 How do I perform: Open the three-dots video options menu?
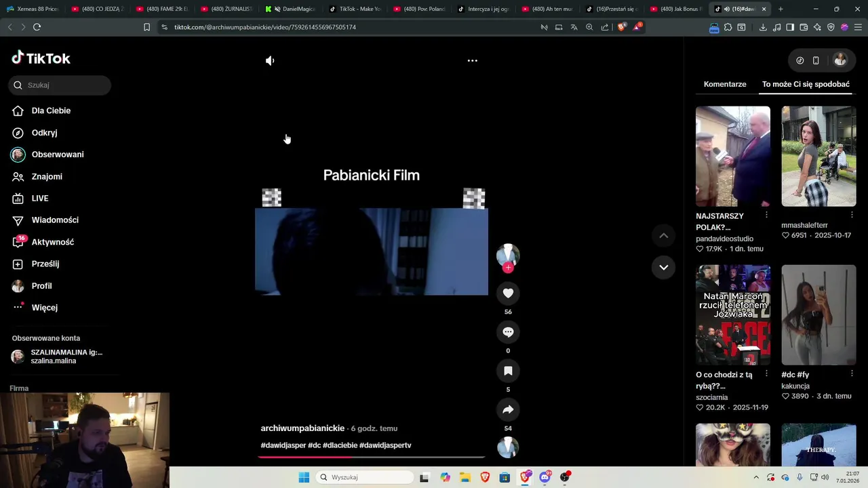(473, 61)
